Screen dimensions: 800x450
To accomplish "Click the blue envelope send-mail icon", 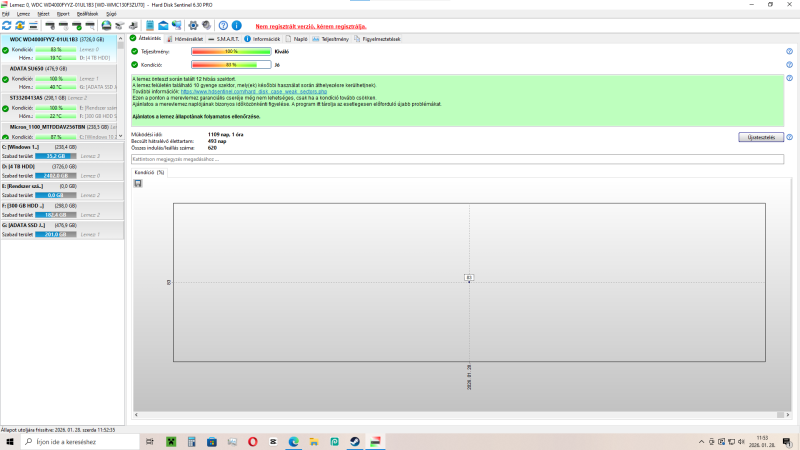I will (163, 26).
